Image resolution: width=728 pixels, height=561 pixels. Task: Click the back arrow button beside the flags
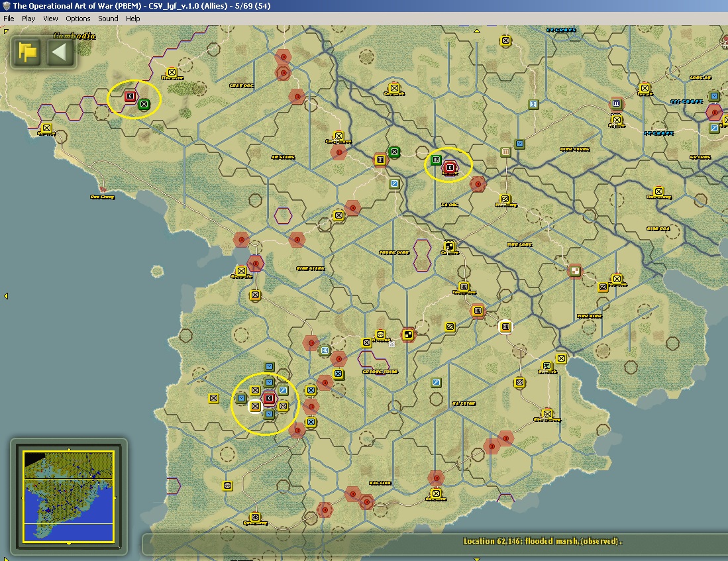(58, 52)
